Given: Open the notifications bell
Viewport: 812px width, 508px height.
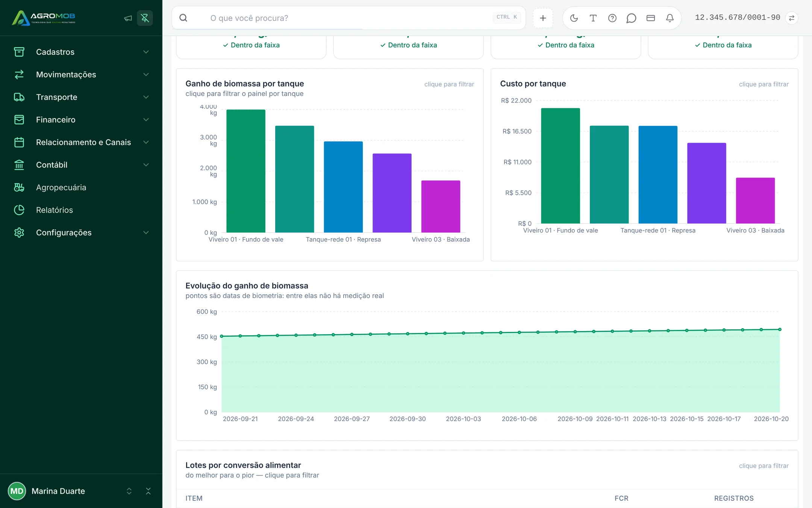Looking at the screenshot, I should [670, 18].
